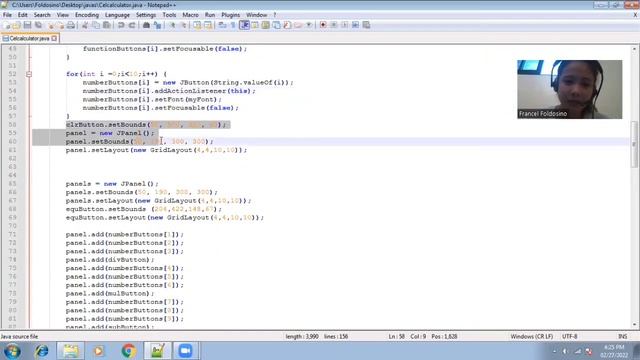Viewport: 640px width, 360px height.
Task: Open the Tools menu
Action: (x=169, y=15)
